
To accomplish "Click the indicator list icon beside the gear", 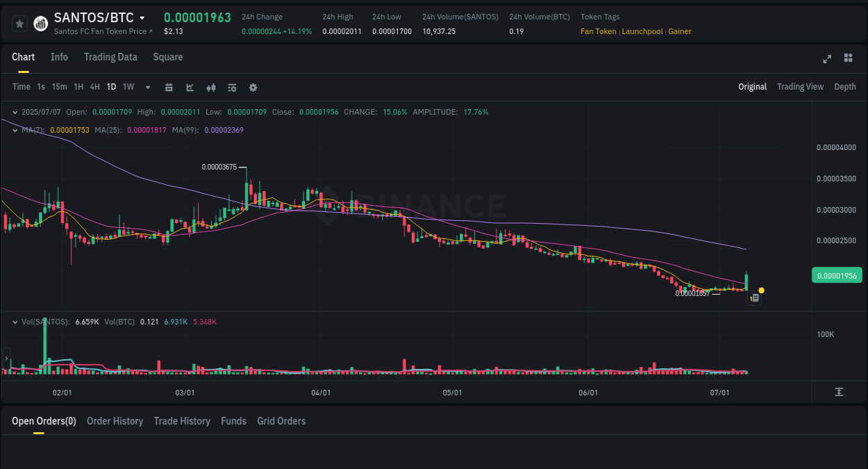I will [231, 87].
